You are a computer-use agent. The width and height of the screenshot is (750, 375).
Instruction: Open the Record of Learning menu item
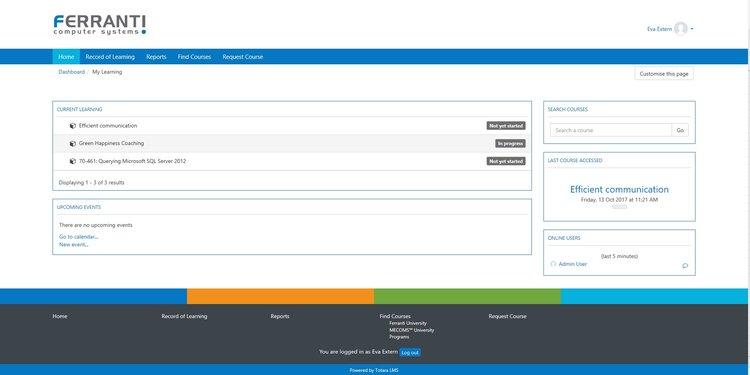click(x=110, y=56)
